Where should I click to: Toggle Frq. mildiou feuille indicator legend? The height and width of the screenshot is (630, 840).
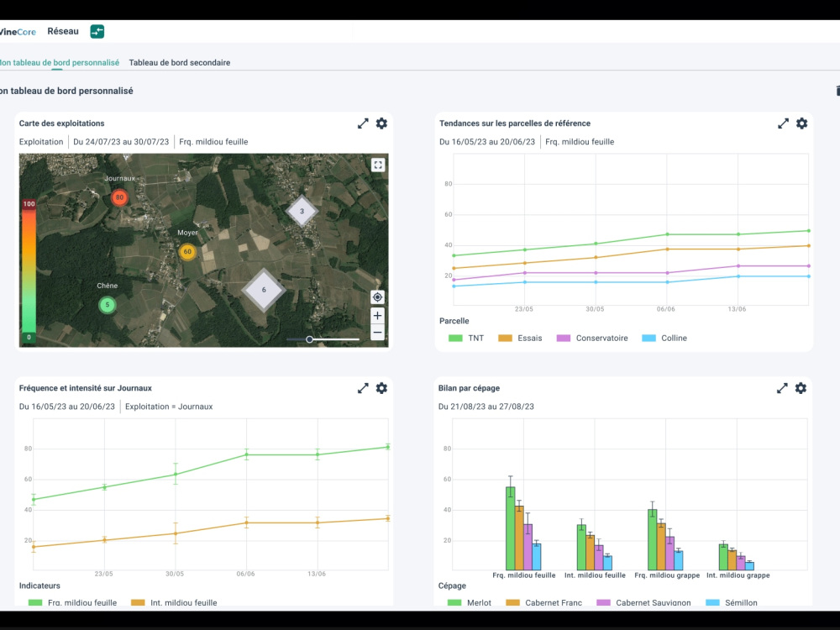click(72, 602)
